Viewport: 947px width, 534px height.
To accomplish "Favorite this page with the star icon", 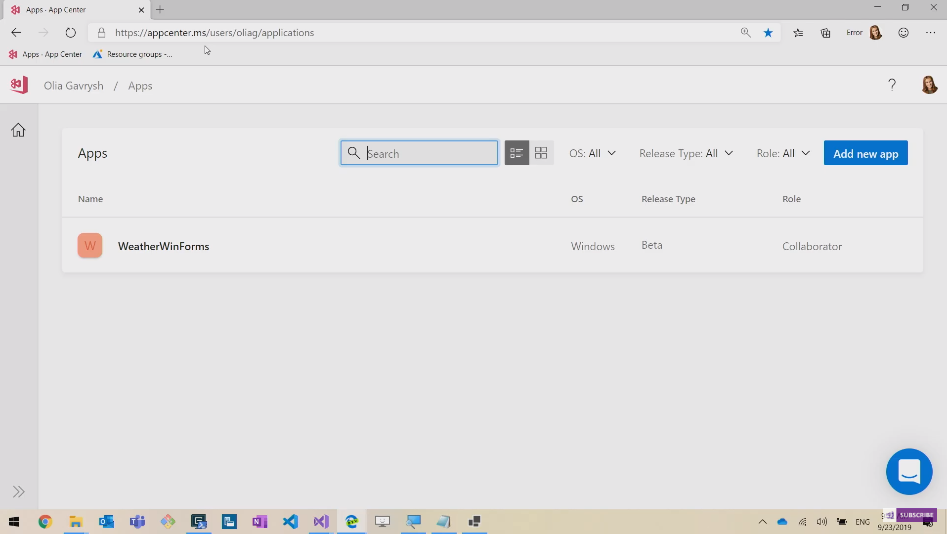I will click(768, 32).
